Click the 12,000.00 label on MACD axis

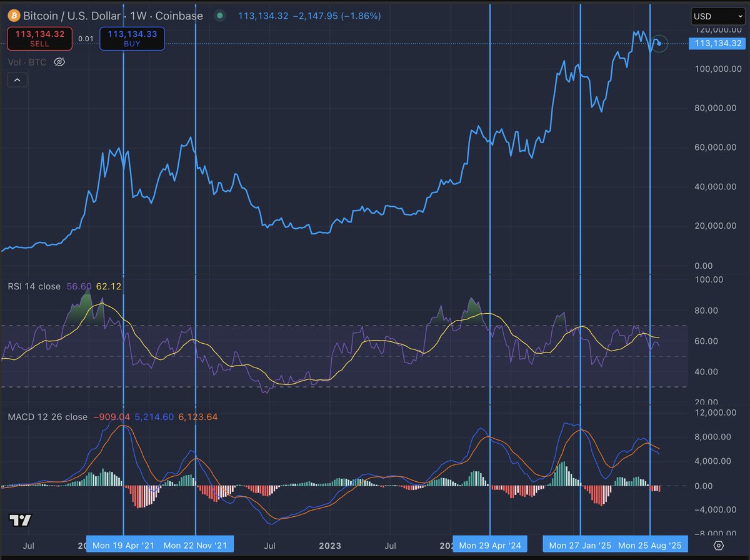(x=715, y=412)
